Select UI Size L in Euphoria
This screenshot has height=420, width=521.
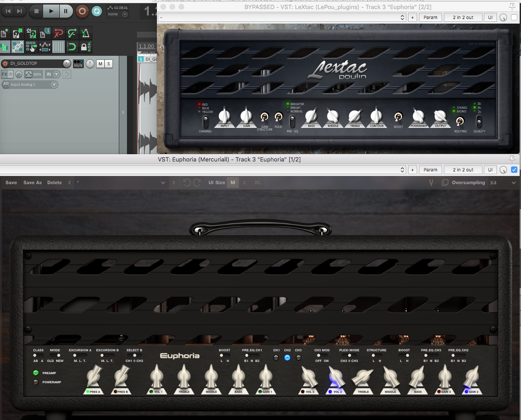pyautogui.click(x=245, y=182)
